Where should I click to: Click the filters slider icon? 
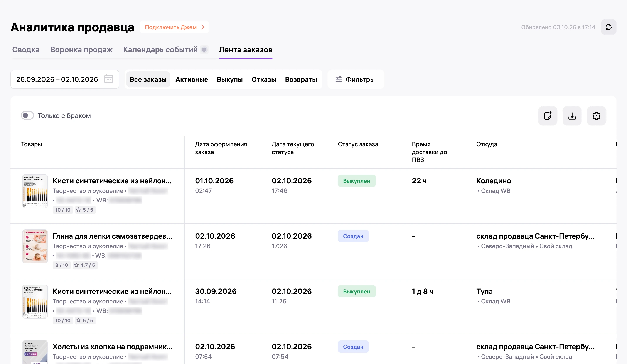tap(339, 79)
